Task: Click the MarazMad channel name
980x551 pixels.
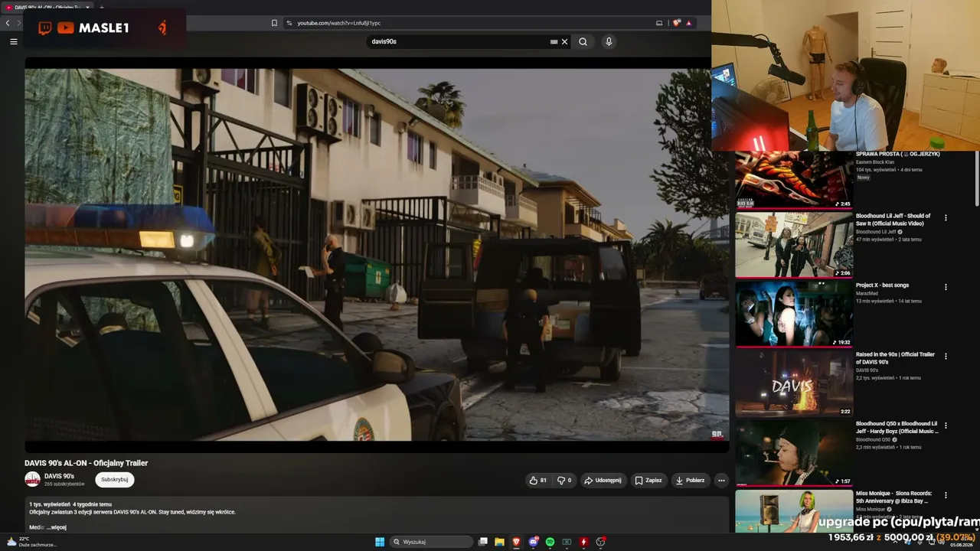Action: pyautogui.click(x=867, y=293)
